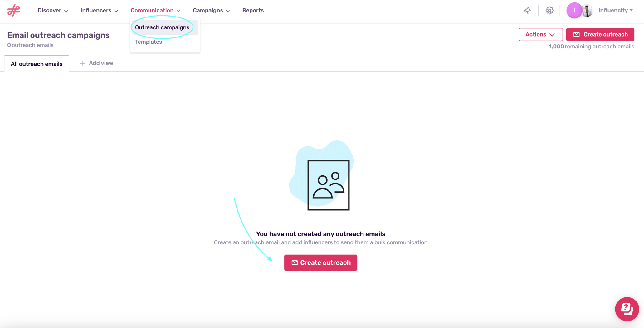The height and width of the screenshot is (328, 644).
Task: Open the Actions dropdown
Action: click(540, 34)
